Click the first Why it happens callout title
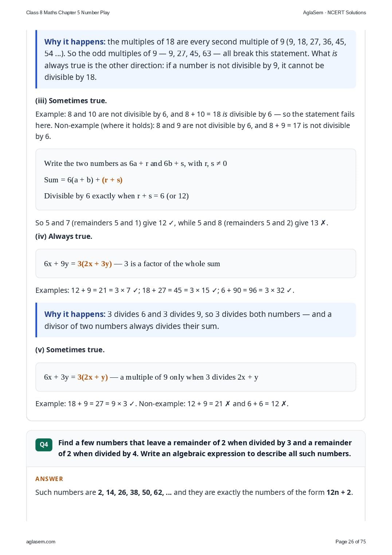The width and height of the screenshot is (392, 555). pos(75,42)
